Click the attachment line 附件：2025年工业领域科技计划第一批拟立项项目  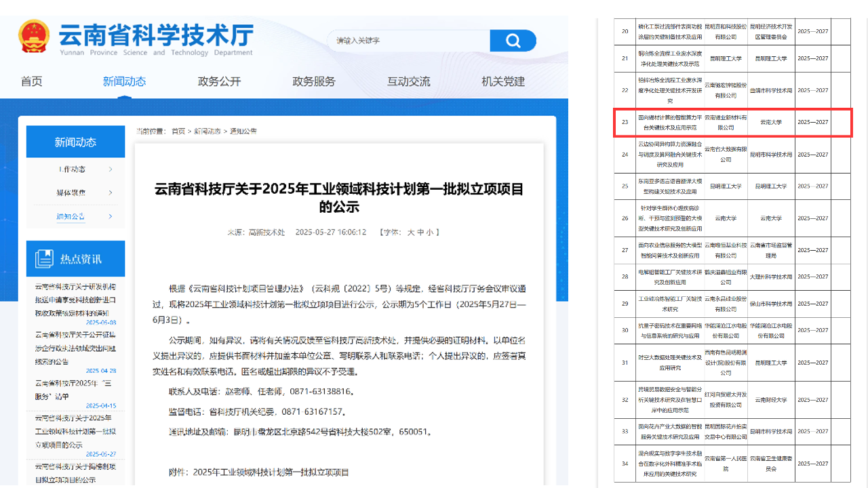tap(258, 472)
